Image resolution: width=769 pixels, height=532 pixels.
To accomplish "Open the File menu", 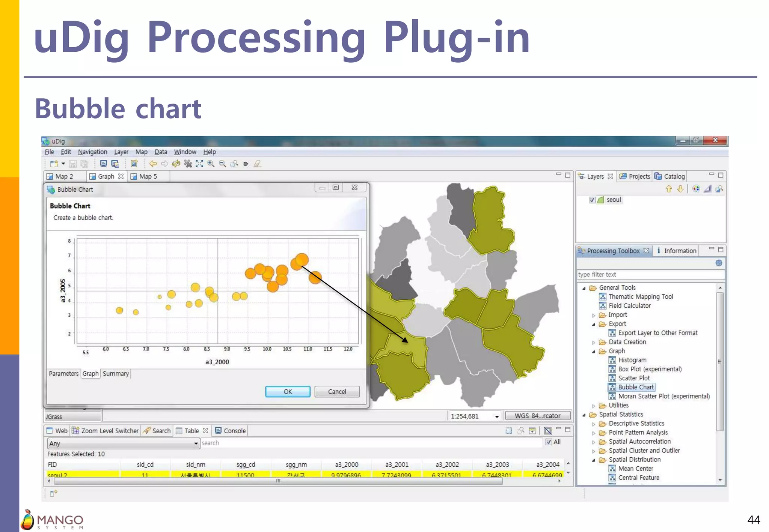I will tap(49, 152).
